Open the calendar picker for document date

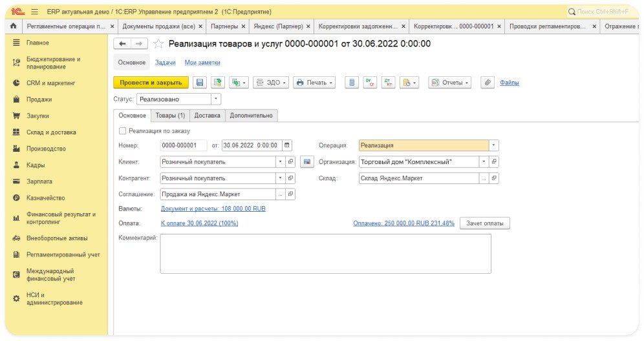[288, 145]
